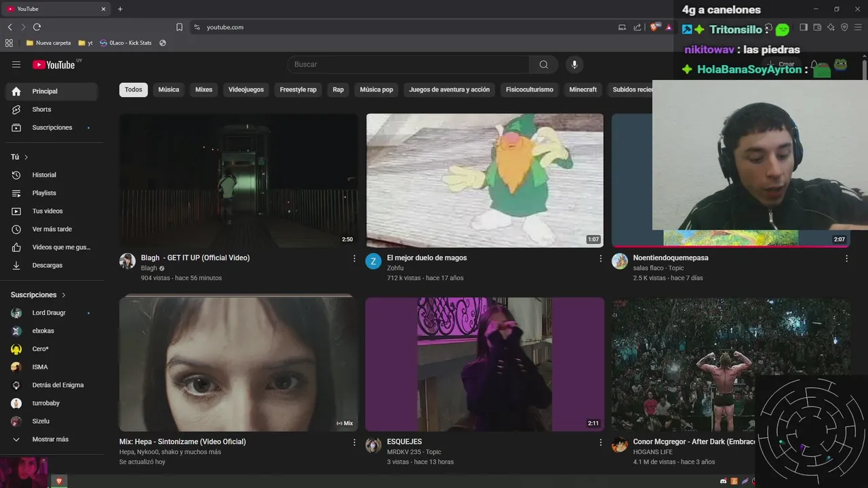Open 0Laco - Kick Stats bookmark

pyautogui.click(x=126, y=43)
